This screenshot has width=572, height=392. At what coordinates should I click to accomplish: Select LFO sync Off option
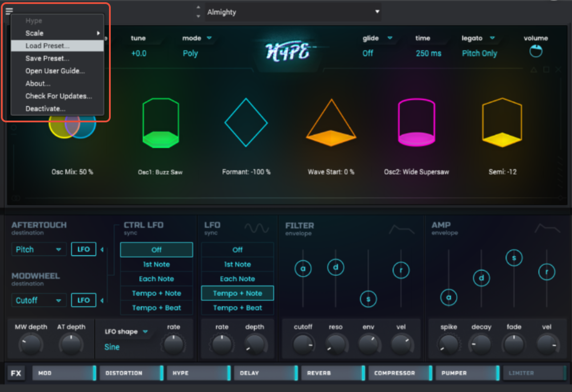click(238, 250)
